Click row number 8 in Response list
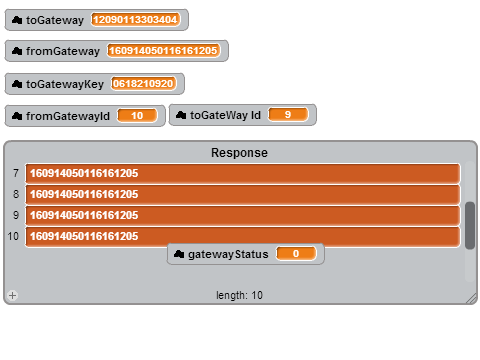Screen dimensions: 480x360 tap(16, 194)
